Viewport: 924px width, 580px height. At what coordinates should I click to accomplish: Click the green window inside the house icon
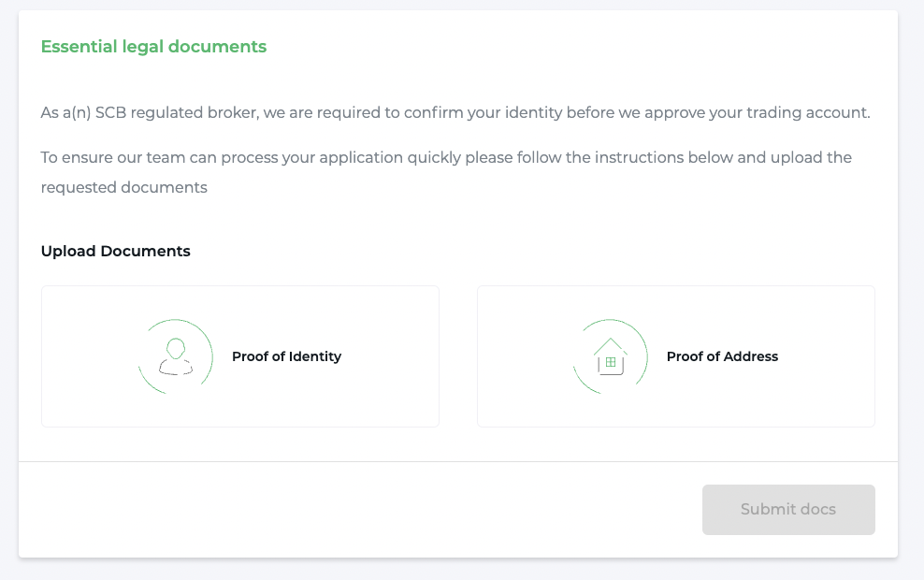610,362
